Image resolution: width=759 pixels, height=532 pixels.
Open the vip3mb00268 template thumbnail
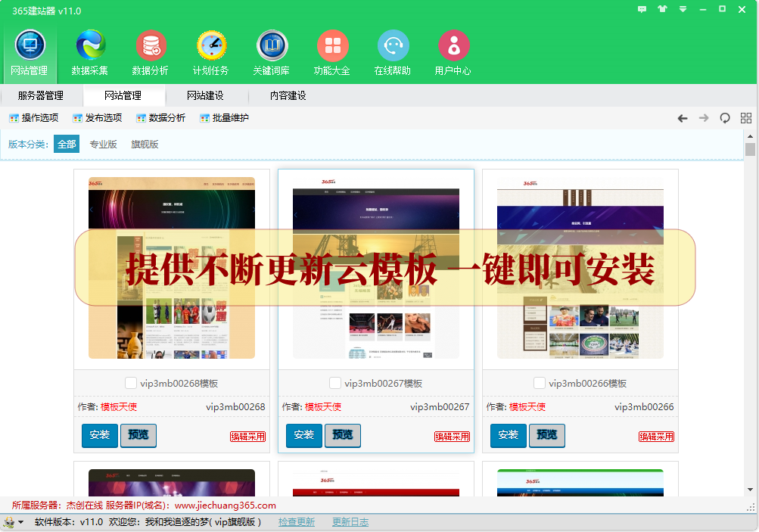(x=172, y=268)
